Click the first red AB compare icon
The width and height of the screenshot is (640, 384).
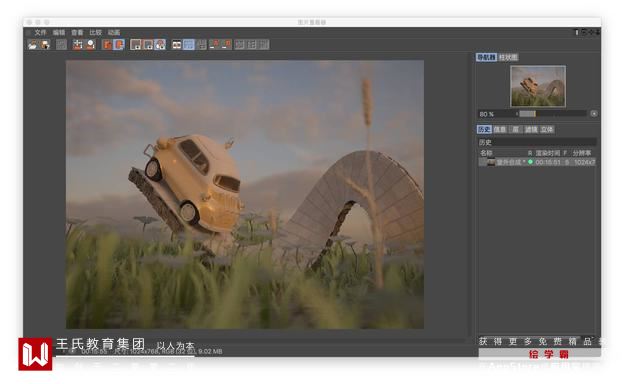[214, 44]
